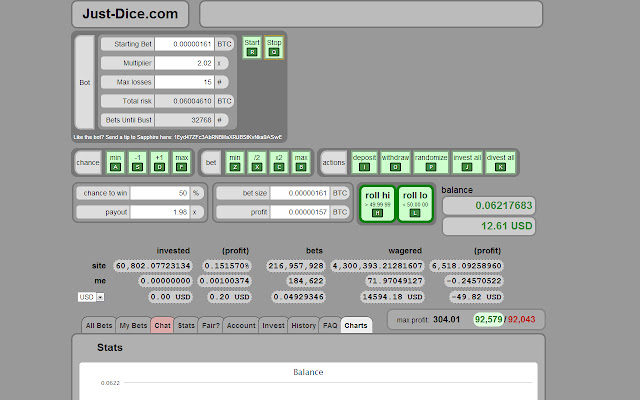Open the History tab
Screen dimensions: 640x400
[303, 325]
